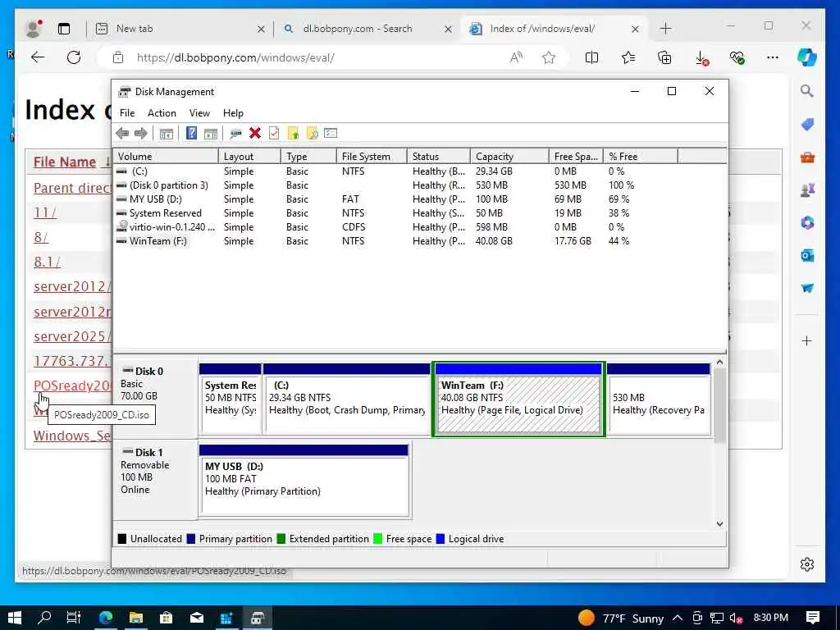The width and height of the screenshot is (840, 630).
Task: Sort by the Status column header
Action: pyautogui.click(x=438, y=157)
